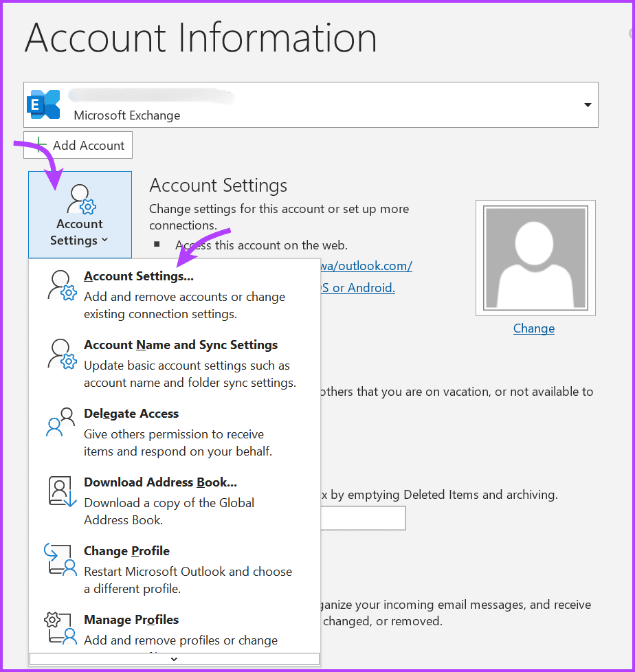Click the icon next to Account Name and Sync Settings
This screenshot has height=672, width=635.
coord(62,354)
